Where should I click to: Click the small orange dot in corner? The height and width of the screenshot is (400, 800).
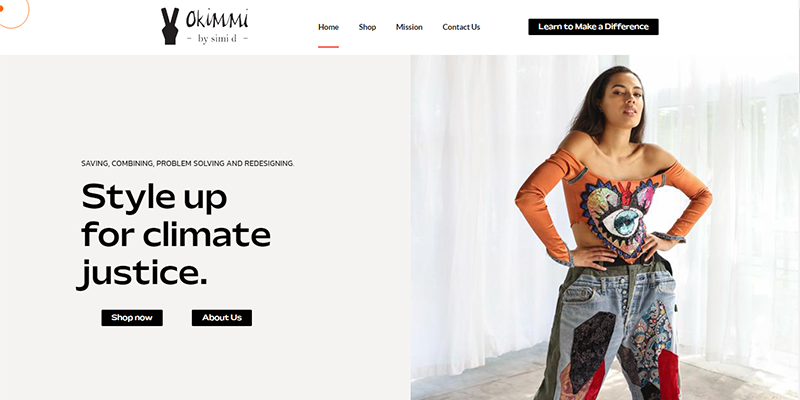[2, 9]
